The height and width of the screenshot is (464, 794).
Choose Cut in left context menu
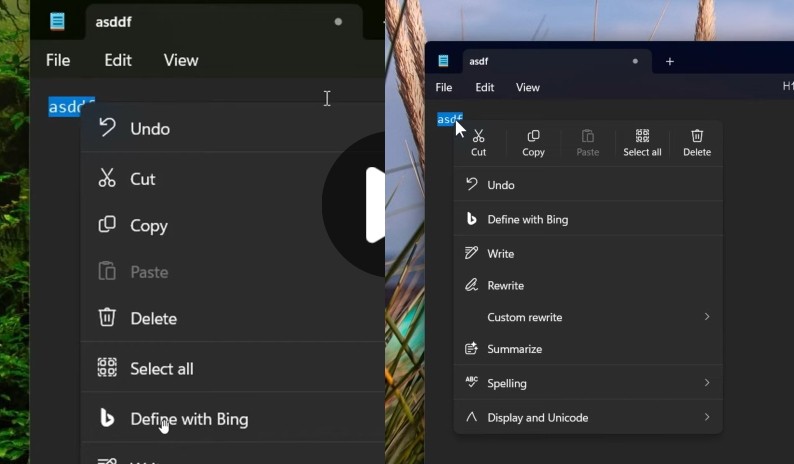click(x=233, y=179)
